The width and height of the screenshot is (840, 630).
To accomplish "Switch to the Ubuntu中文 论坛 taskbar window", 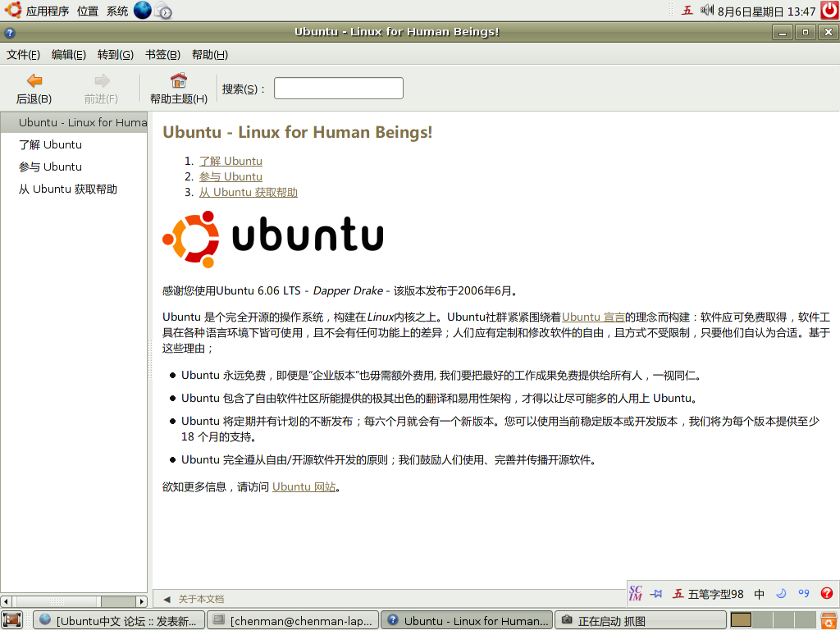I will [118, 620].
